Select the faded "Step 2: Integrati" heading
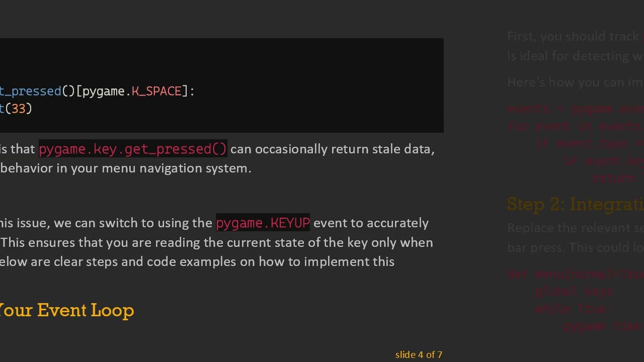 [x=575, y=204]
